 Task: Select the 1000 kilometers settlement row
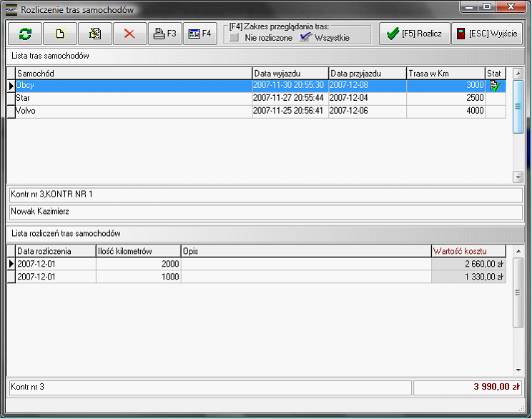coord(138,277)
